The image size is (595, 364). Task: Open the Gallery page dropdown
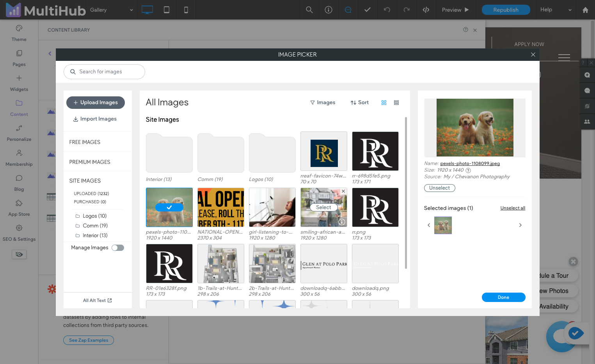click(112, 10)
